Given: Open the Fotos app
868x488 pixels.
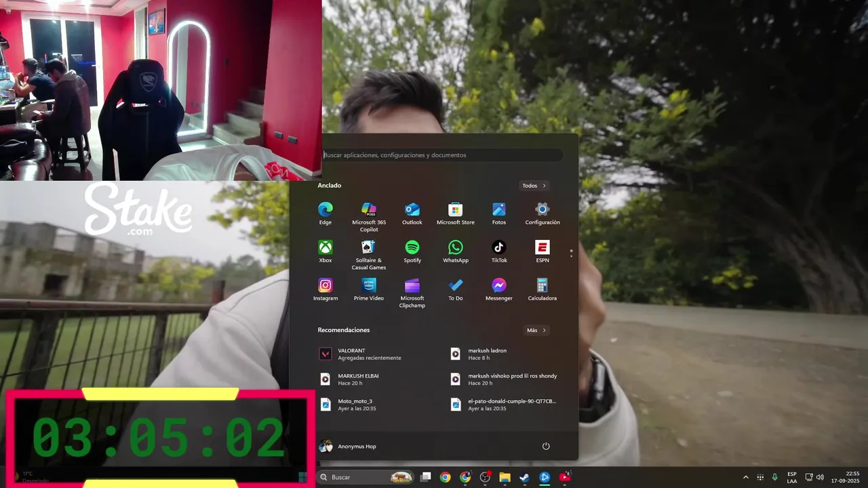Looking at the screenshot, I should [x=499, y=213].
